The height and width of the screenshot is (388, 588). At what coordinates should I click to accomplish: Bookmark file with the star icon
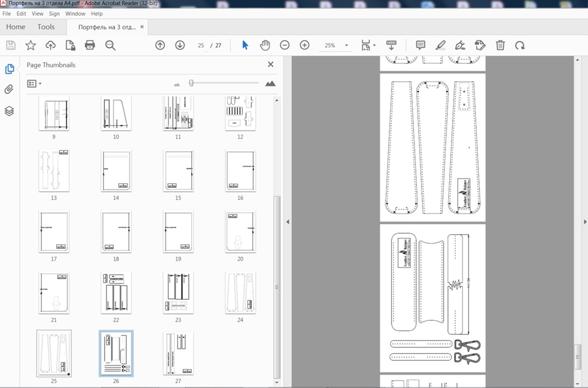click(x=30, y=45)
